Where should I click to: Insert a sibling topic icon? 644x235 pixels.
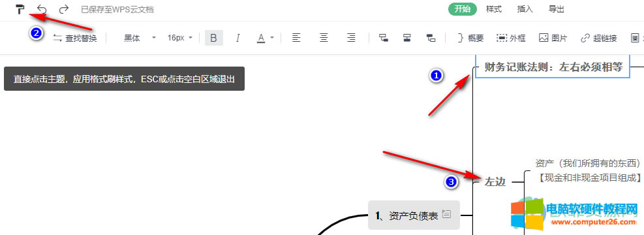407,39
